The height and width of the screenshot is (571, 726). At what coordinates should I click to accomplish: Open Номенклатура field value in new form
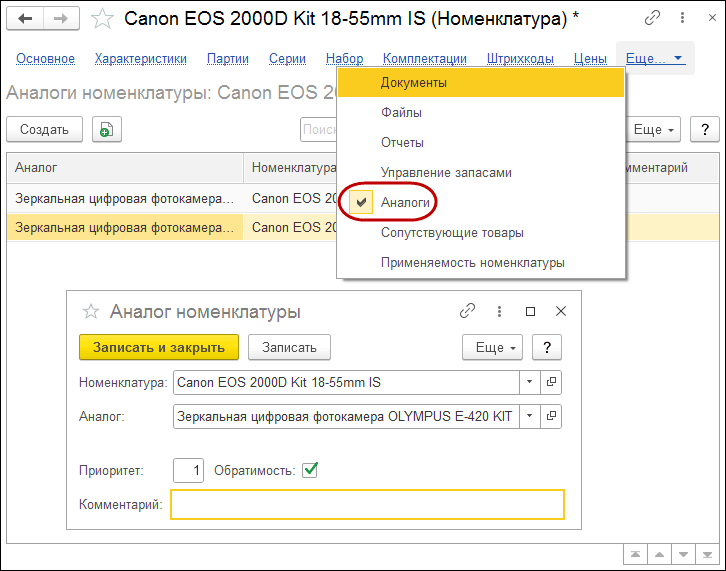(551, 383)
